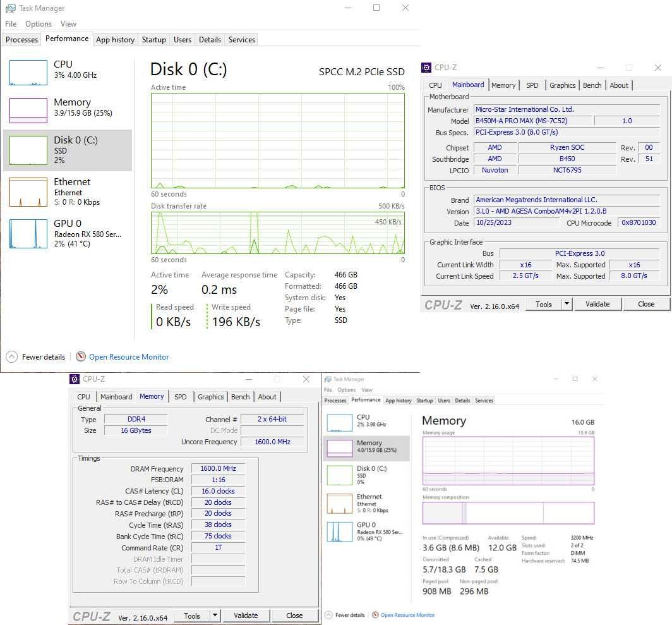Switch to Graphics tab in CPU-Z Memory window

210,397
